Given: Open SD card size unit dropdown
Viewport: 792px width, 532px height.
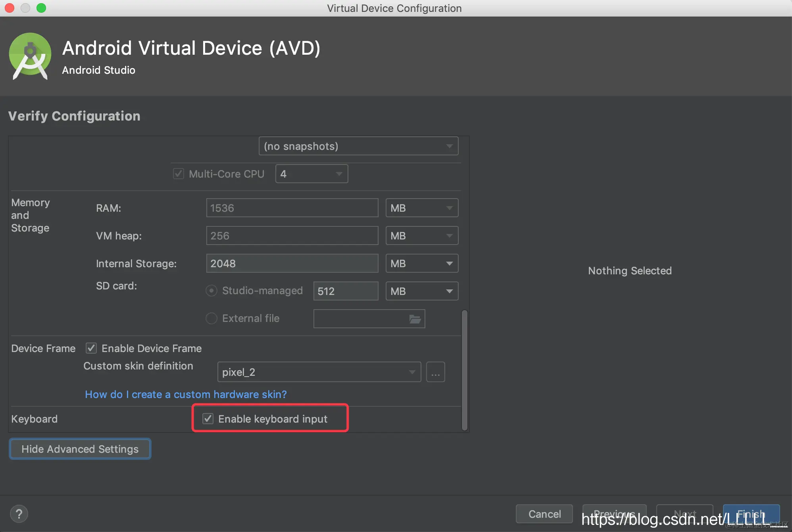Looking at the screenshot, I should 421,291.
